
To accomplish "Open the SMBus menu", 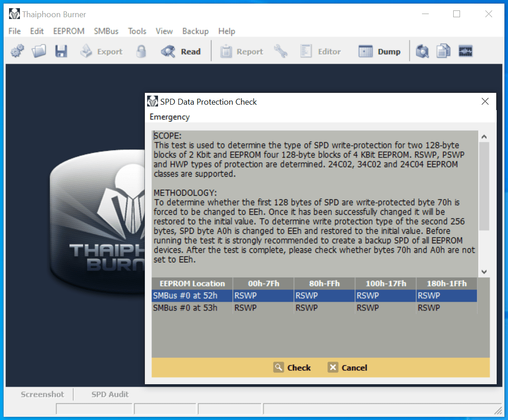I will pyautogui.click(x=106, y=31).
